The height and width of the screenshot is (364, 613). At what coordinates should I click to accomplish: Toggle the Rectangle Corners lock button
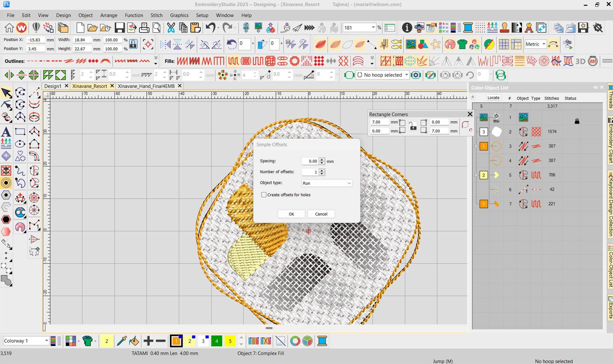point(413,126)
